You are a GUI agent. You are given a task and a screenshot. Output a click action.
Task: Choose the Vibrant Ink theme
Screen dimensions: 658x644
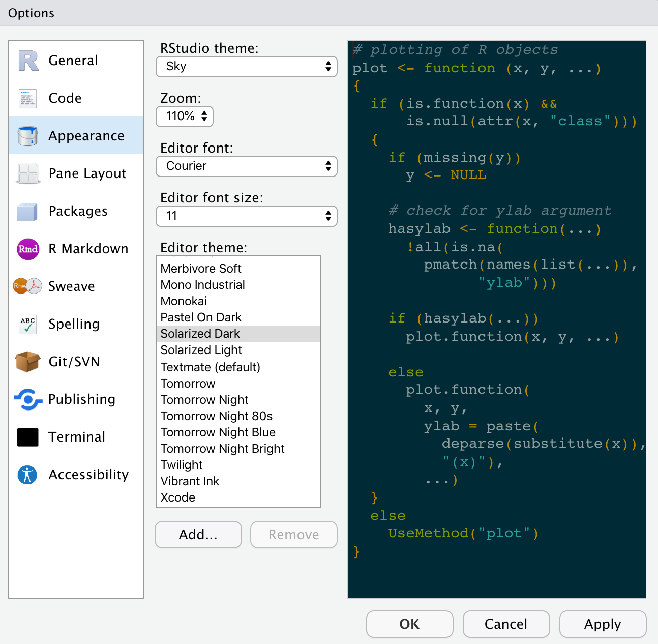pos(238,481)
